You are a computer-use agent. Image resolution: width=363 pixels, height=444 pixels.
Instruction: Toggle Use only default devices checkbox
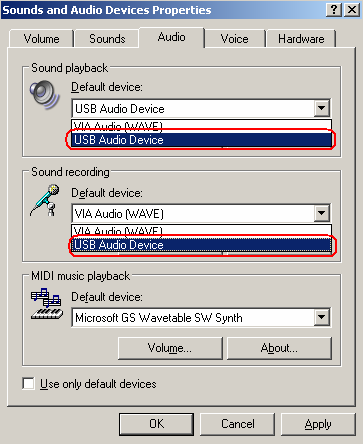(28, 383)
